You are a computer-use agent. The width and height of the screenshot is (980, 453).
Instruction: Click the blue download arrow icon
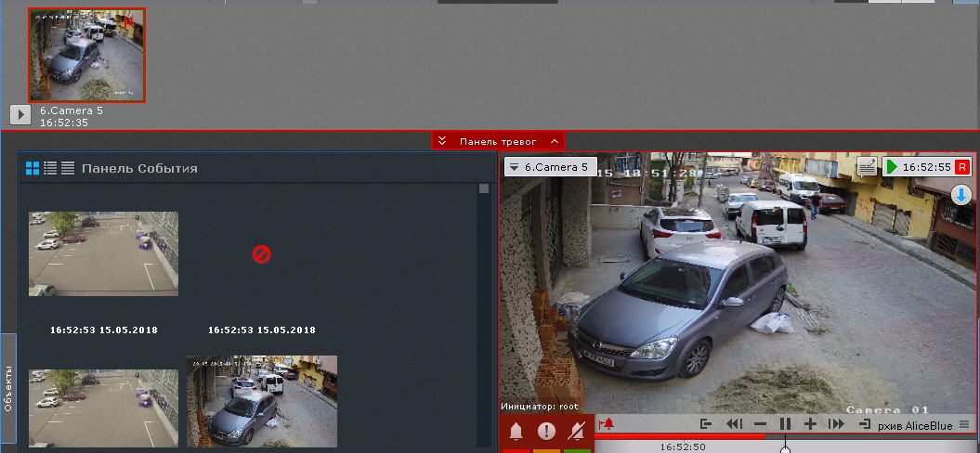(961, 195)
